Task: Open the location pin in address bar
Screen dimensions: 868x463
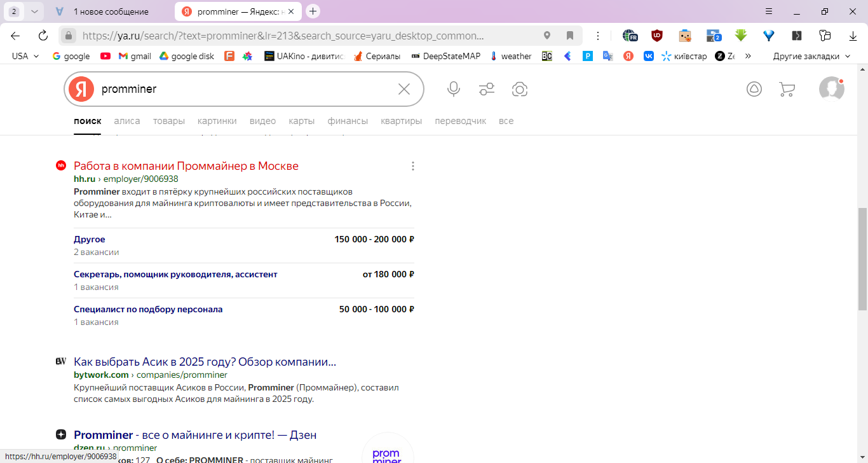Action: point(547,36)
